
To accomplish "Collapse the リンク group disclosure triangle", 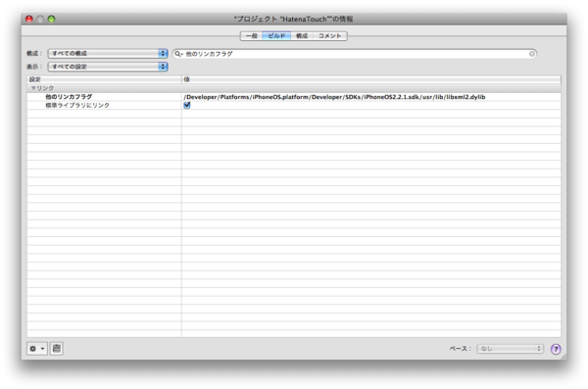I will pos(33,88).
